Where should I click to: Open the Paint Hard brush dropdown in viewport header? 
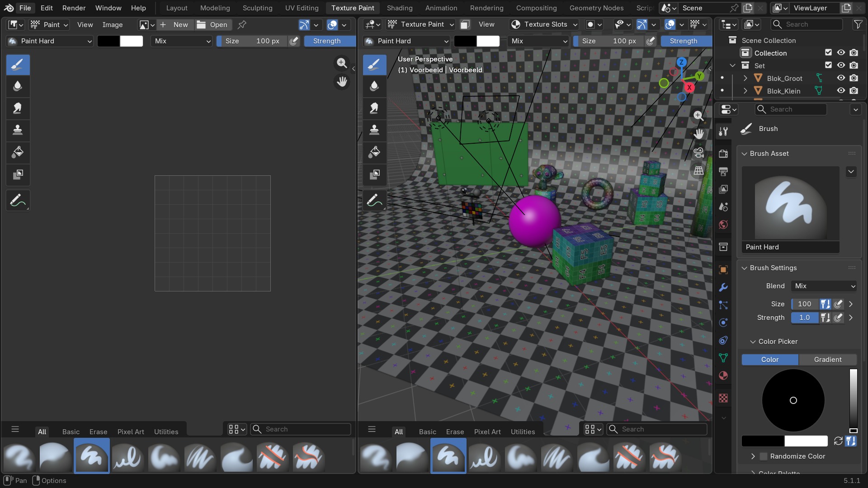[x=407, y=41]
